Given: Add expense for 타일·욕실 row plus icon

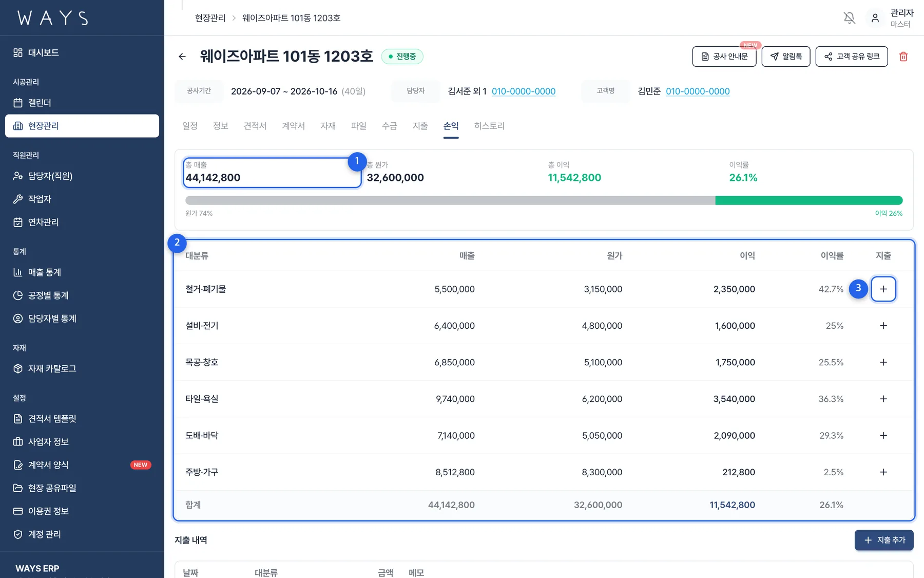Looking at the screenshot, I should 883,399.
